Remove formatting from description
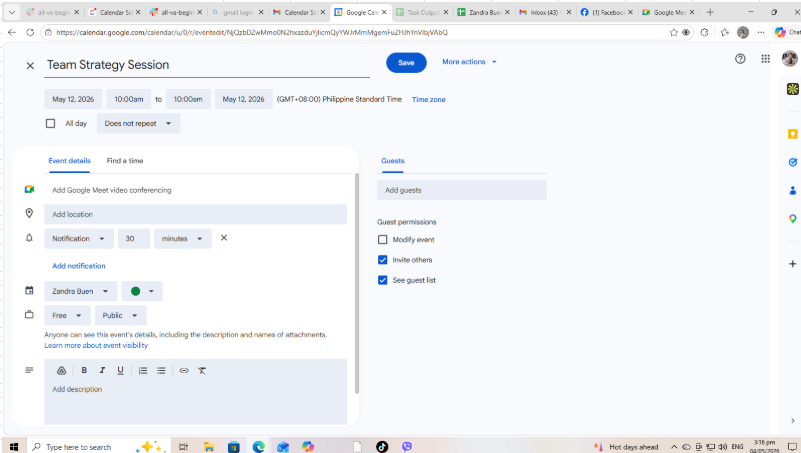801x453 pixels. (x=202, y=371)
